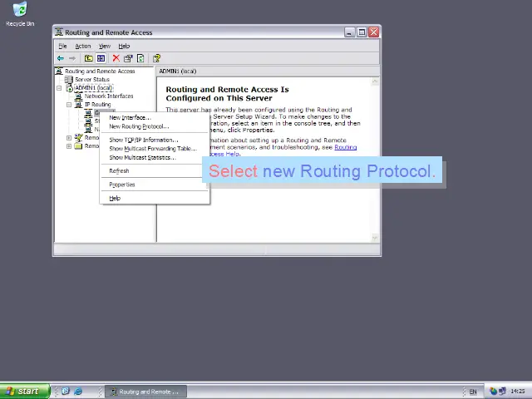Click Routing and Remote taskbar button
532x399 pixels.
[x=146, y=391]
